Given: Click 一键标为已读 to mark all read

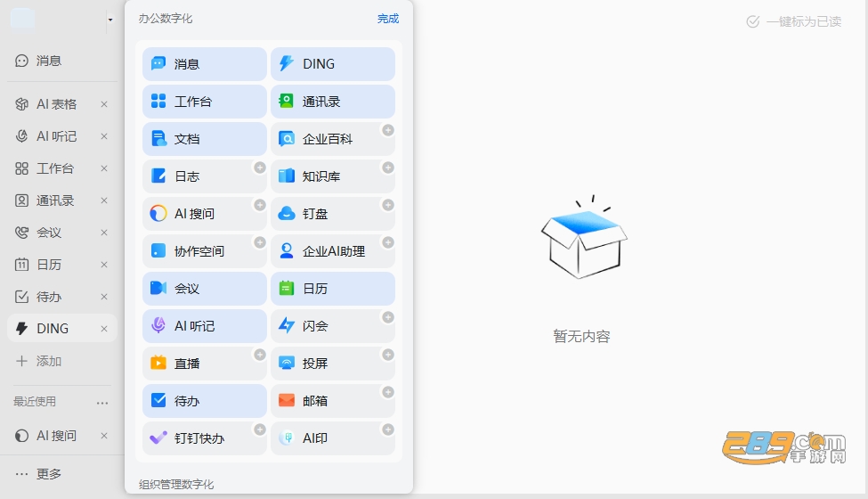Looking at the screenshot, I should click(794, 21).
